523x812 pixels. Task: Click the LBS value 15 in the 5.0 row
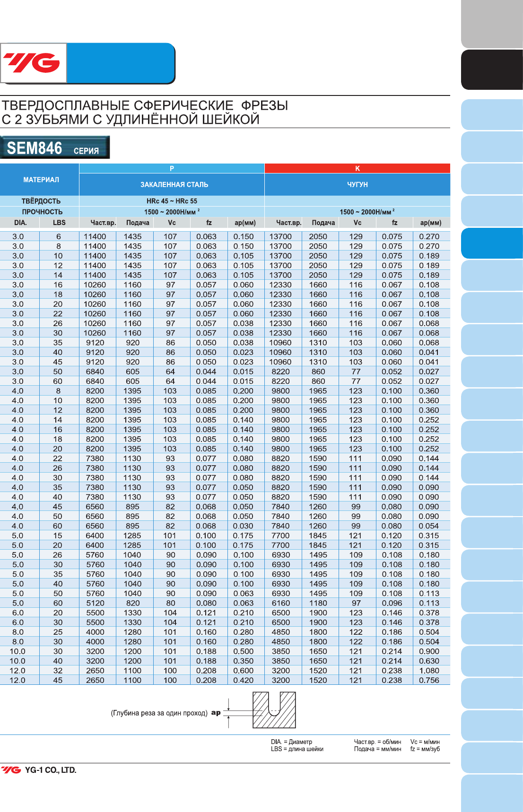pyautogui.click(x=58, y=536)
